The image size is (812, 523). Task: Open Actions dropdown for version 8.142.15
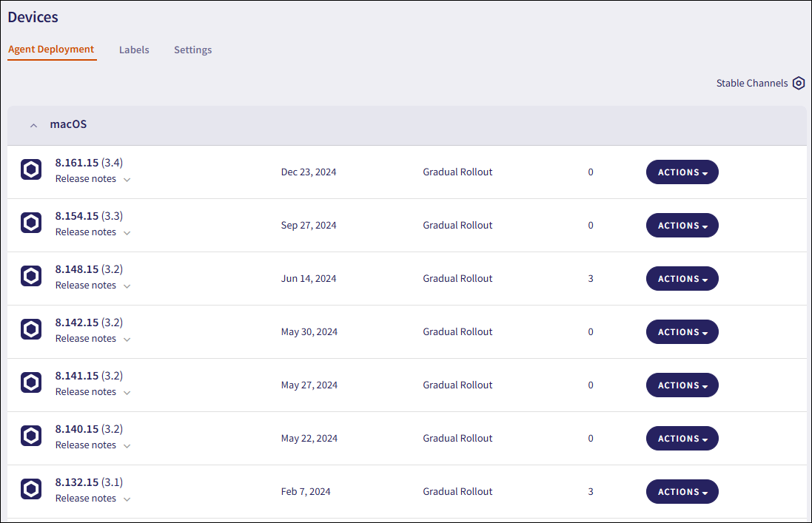682,332
